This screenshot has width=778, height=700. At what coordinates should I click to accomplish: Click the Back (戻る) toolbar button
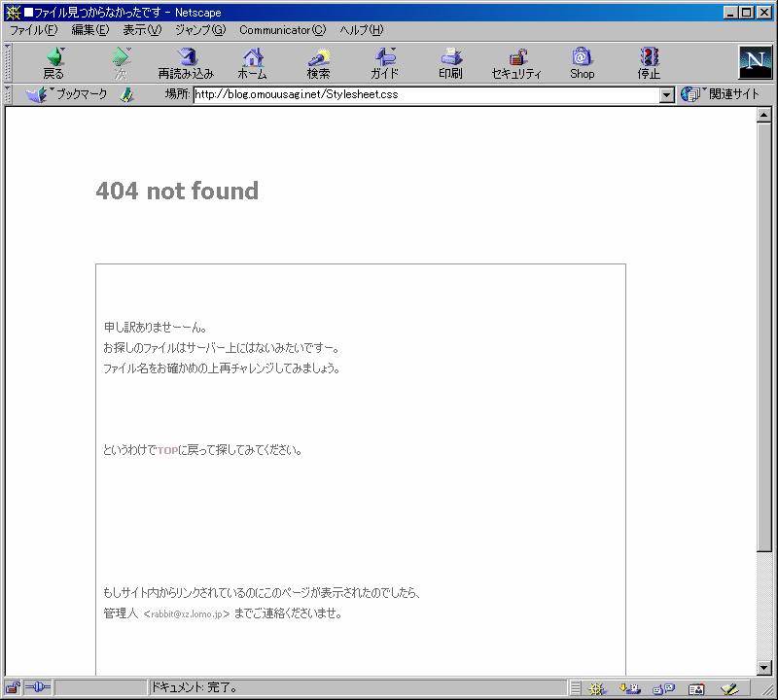[x=54, y=63]
